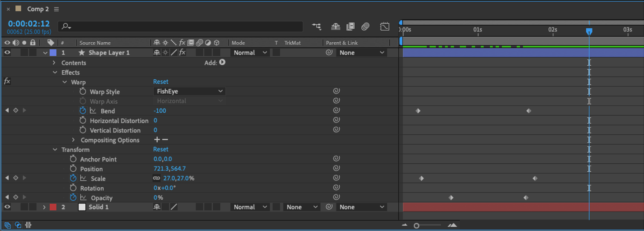Screen dimensions: 644x231
Task: Open the Warp Style FishEye dropdown
Action: [x=189, y=91]
